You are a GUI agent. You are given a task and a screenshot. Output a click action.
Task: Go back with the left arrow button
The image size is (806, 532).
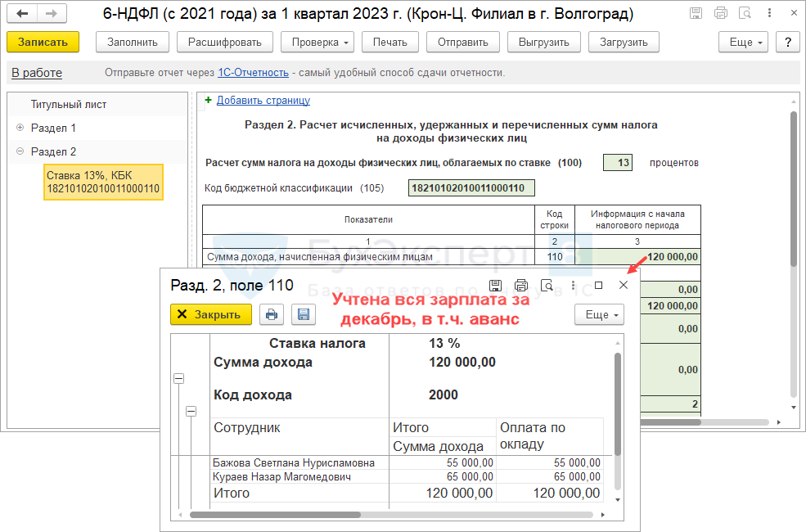(x=22, y=14)
